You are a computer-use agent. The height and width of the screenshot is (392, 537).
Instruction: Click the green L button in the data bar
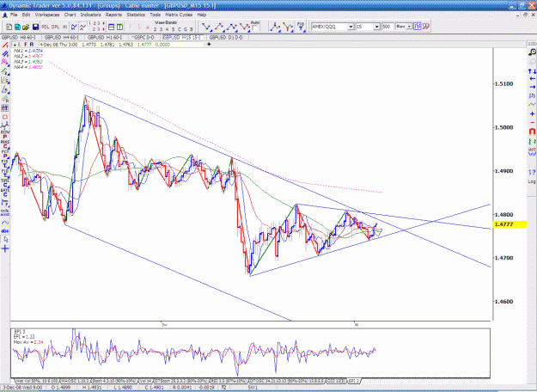point(20,45)
